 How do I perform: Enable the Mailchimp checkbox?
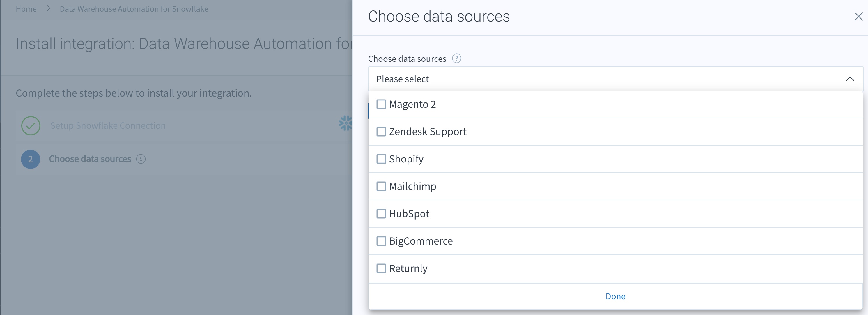point(381,186)
